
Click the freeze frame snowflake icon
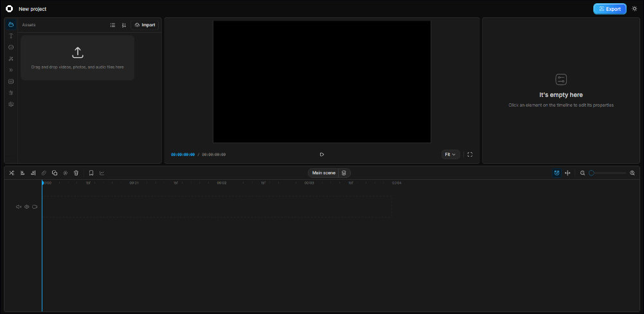click(66, 173)
